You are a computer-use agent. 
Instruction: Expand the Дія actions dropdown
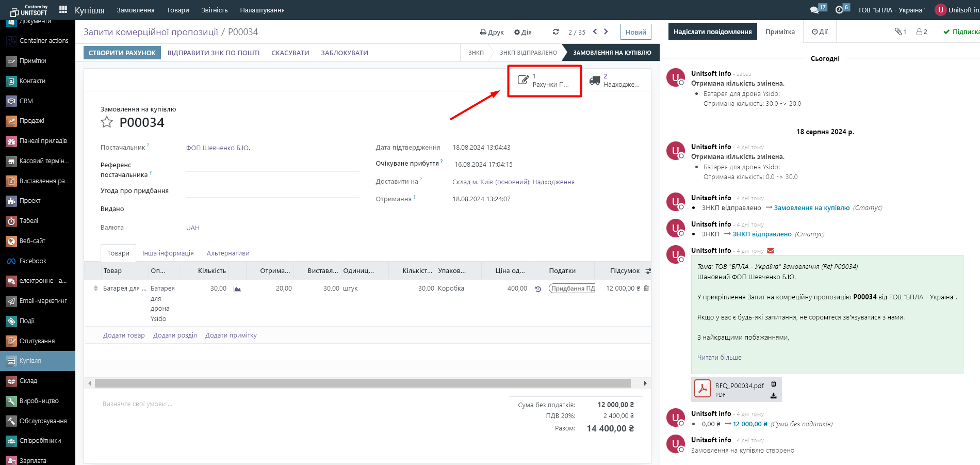tap(522, 32)
